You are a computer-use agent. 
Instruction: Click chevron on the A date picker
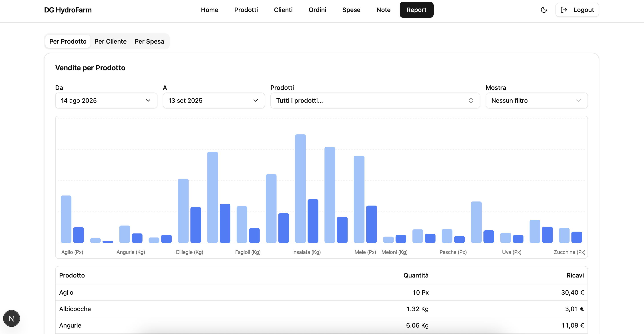click(x=256, y=101)
